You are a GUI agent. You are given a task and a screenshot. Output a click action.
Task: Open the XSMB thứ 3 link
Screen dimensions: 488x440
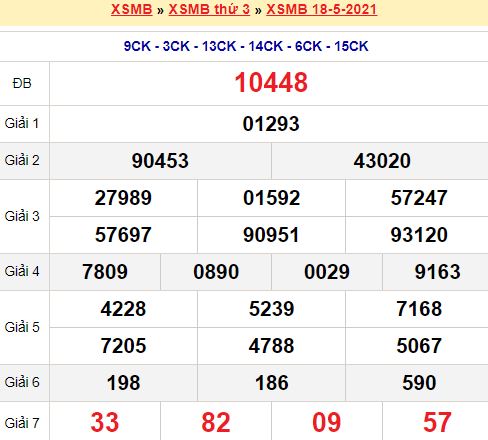point(209,9)
